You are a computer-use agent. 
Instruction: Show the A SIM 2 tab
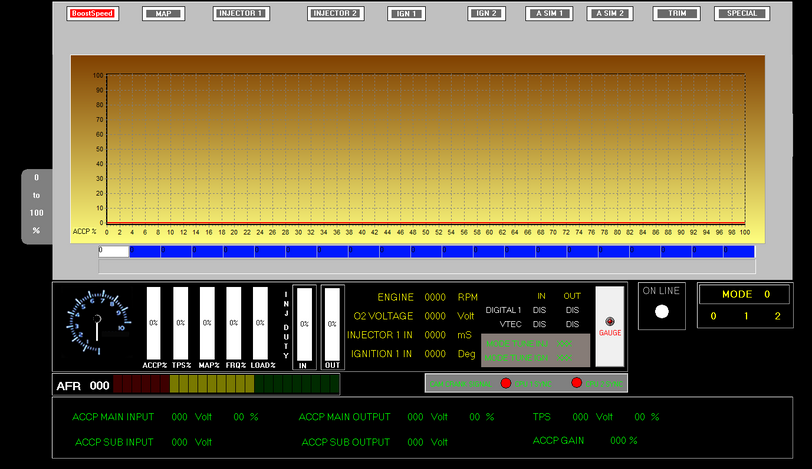(x=610, y=13)
